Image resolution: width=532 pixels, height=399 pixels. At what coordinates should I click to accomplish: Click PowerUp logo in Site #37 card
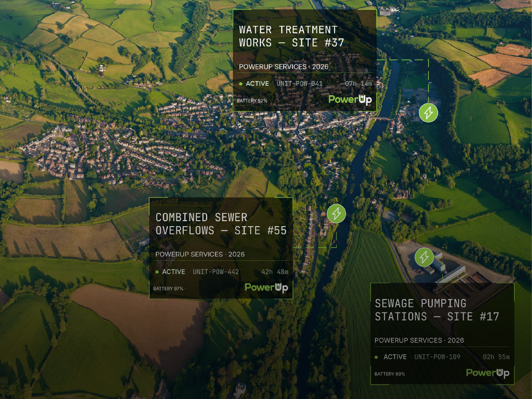coord(350,100)
